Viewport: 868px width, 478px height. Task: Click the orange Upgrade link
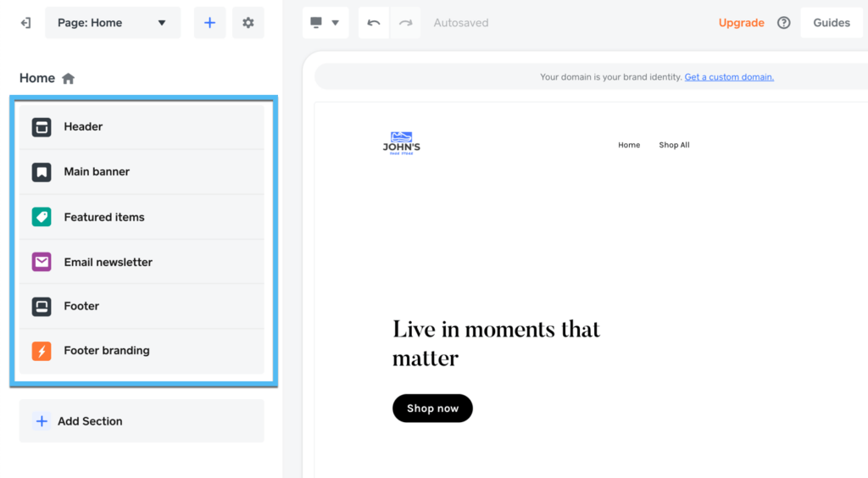[741, 23]
